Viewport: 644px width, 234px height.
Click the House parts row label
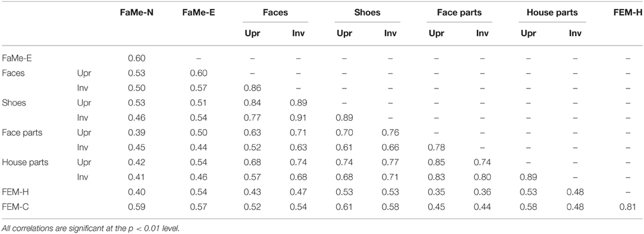click(25, 162)
